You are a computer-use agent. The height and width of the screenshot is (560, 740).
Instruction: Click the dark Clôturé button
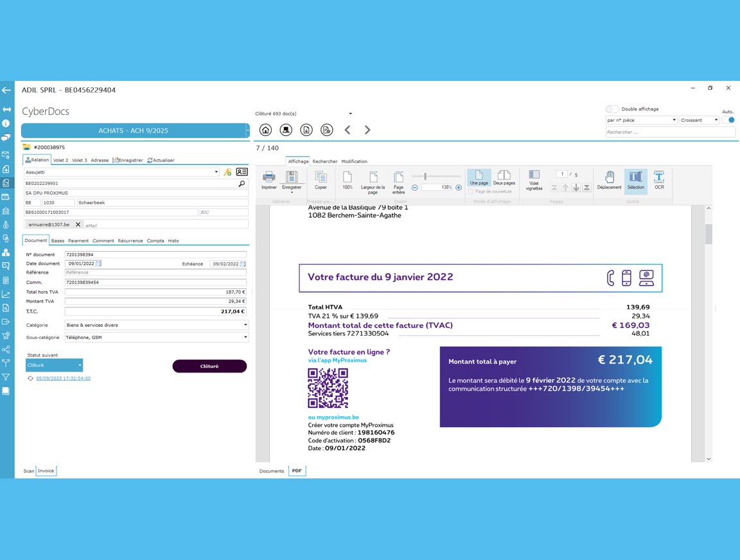tap(209, 366)
